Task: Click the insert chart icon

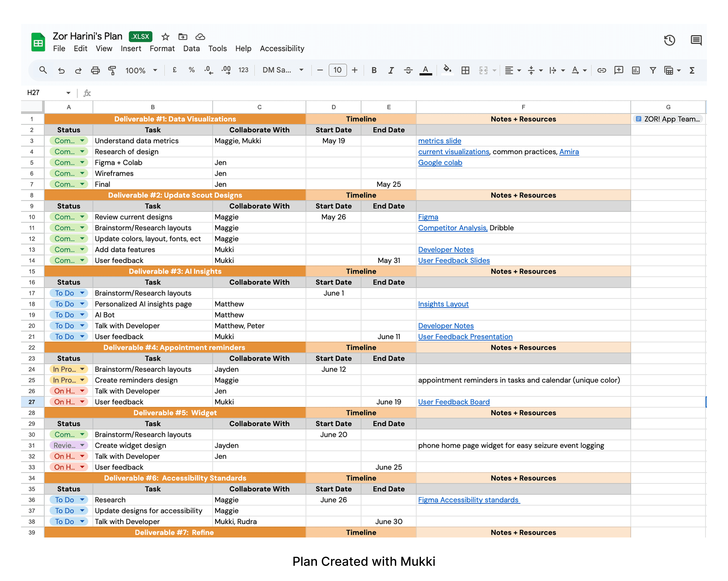Action: 636,70
